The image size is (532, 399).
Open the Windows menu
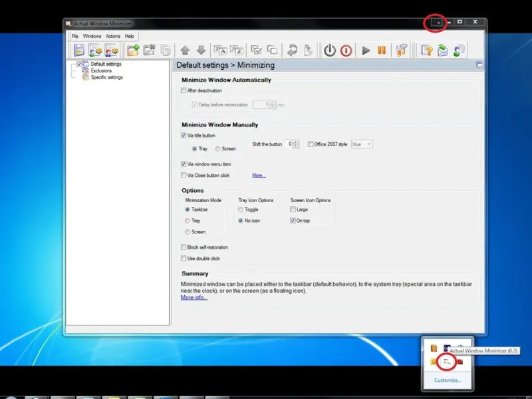(x=92, y=36)
